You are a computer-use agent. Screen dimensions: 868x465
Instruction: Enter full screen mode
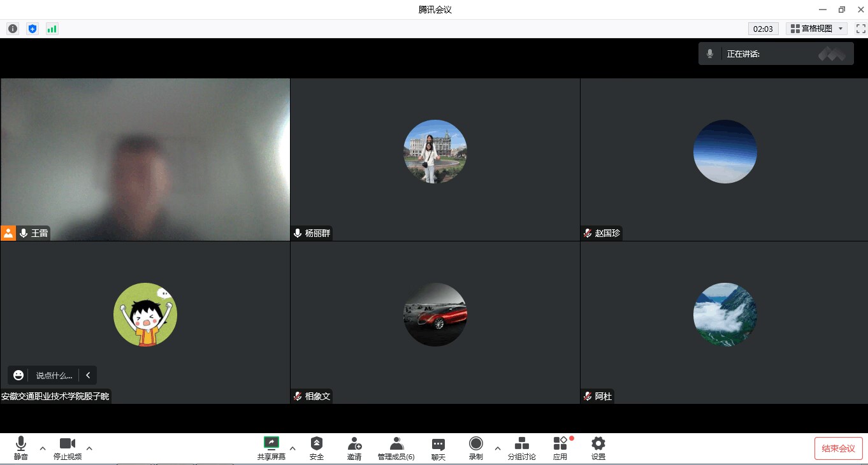860,29
